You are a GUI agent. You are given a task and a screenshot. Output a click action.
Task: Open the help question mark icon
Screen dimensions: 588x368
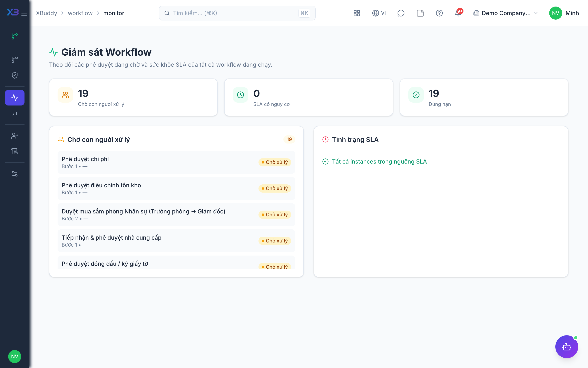pyautogui.click(x=439, y=13)
